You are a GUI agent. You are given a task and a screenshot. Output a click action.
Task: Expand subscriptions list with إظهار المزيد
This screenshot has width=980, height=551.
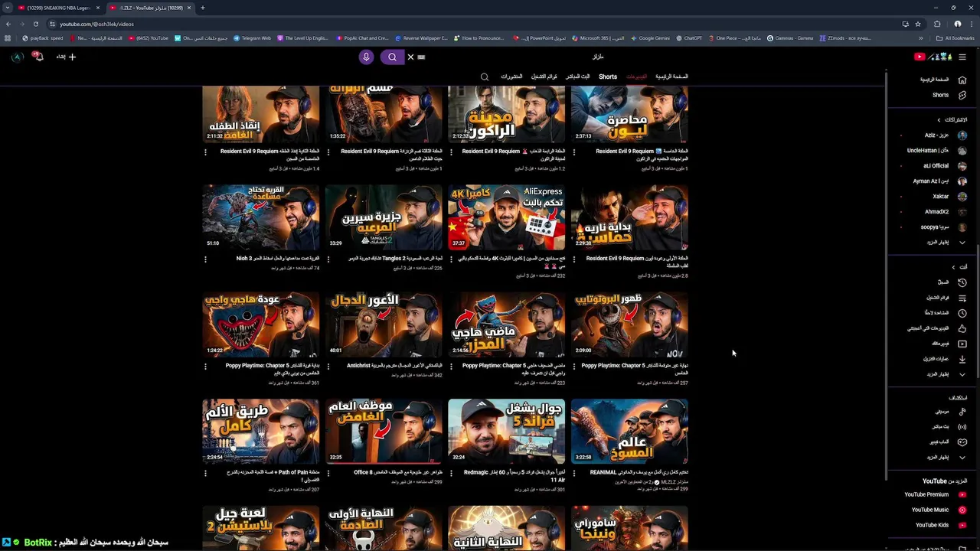946,243
